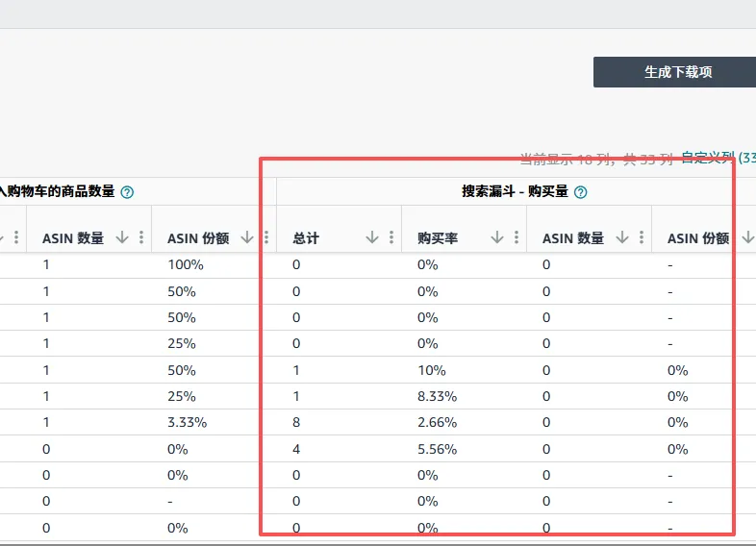The image size is (756, 546).
Task: Select the 3.33% ASIN share cell
Action: click(x=187, y=422)
